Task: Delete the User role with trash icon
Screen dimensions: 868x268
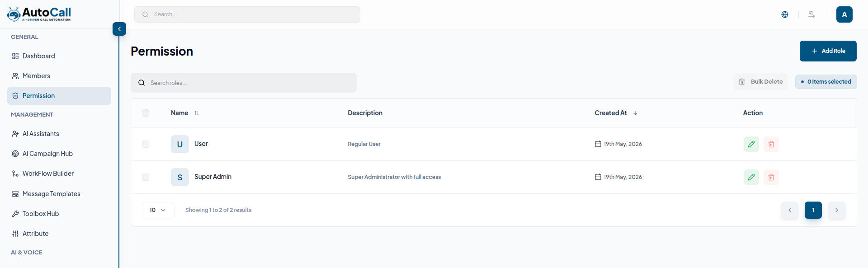Action: (x=771, y=144)
